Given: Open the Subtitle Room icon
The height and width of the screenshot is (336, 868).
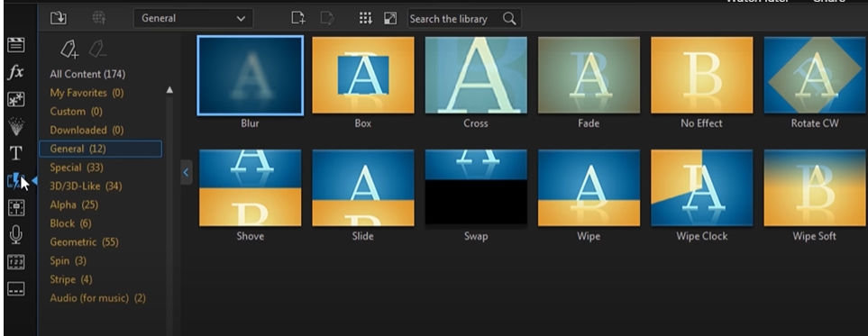Looking at the screenshot, I should (x=15, y=289).
